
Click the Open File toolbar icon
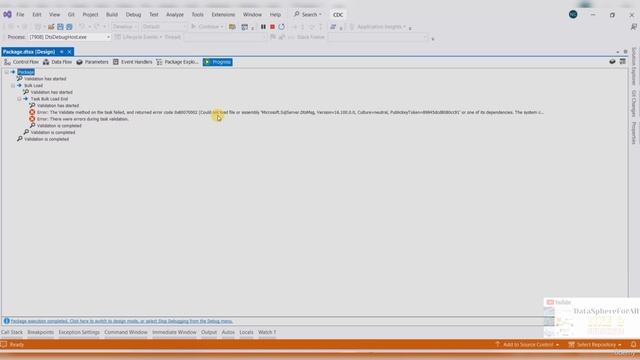point(51,27)
